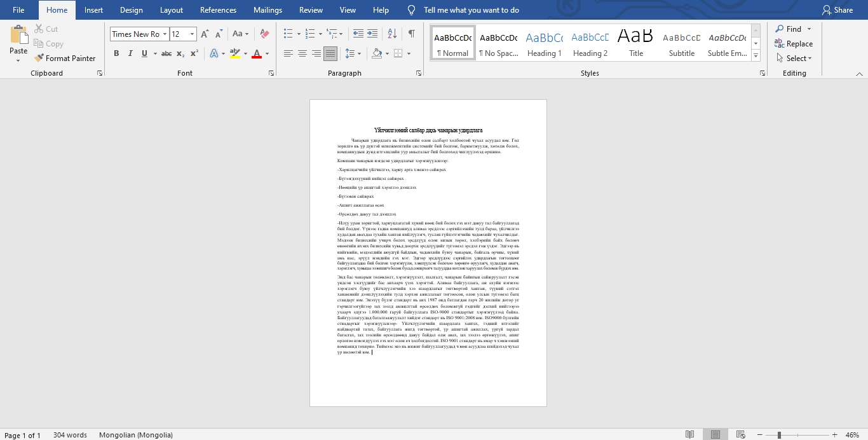The width and height of the screenshot is (868, 440).
Task: Apply the Title style
Action: 636,43
